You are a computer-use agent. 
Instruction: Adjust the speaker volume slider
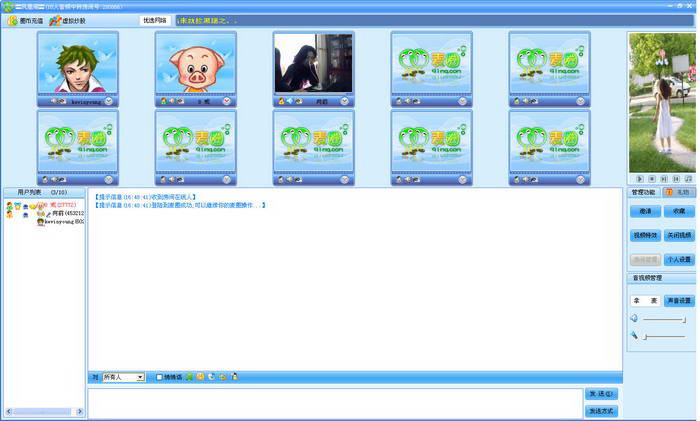(x=664, y=319)
